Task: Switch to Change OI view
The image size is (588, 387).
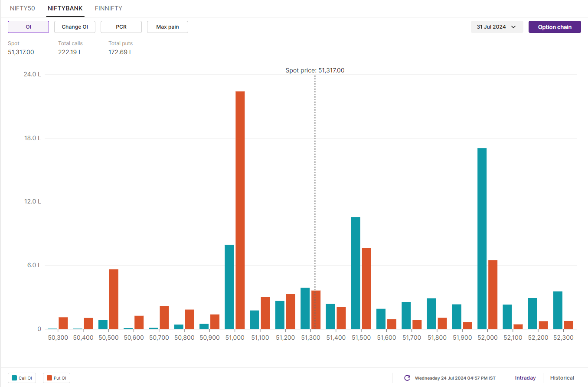Action: [x=75, y=27]
